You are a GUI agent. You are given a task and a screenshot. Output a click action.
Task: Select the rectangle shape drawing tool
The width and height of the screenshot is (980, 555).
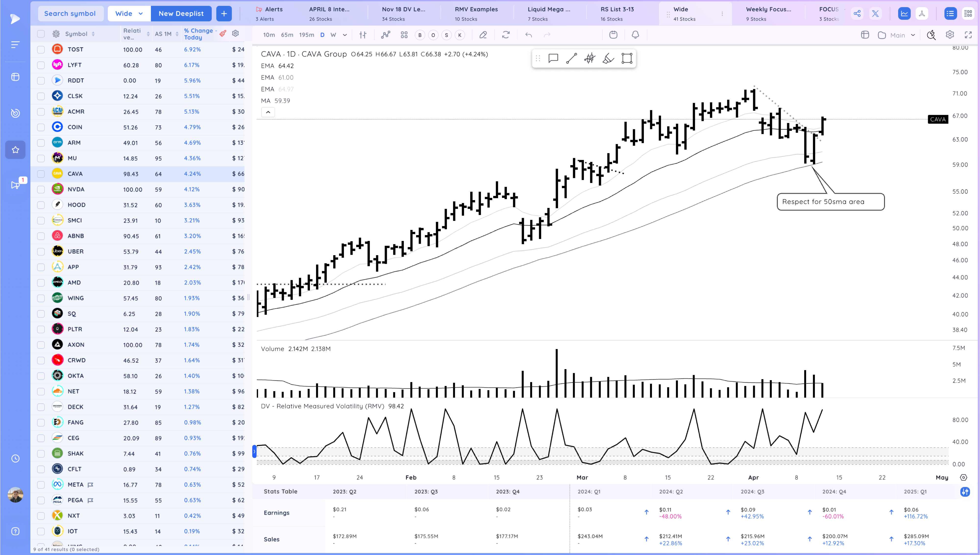coord(627,58)
